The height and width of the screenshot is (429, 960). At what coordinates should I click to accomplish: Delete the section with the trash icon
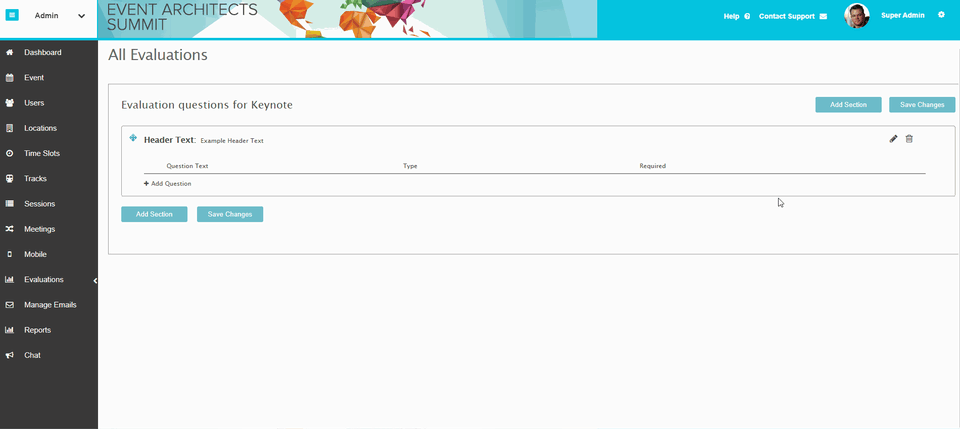909,139
